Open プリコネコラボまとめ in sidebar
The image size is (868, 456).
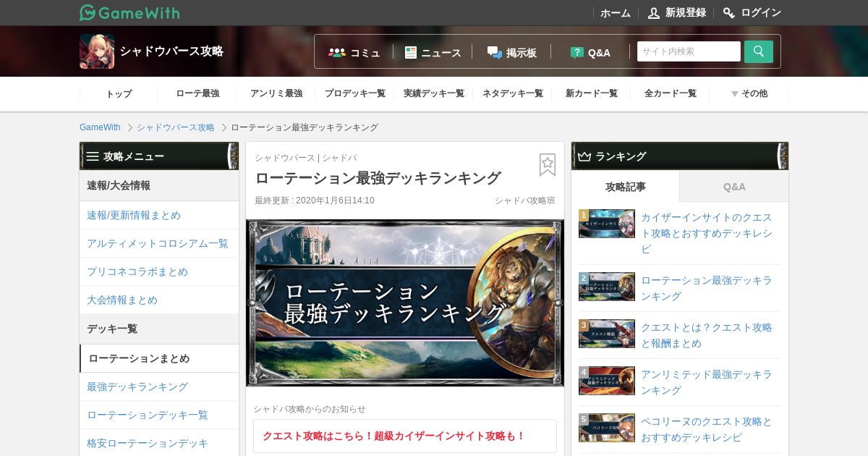(159, 271)
